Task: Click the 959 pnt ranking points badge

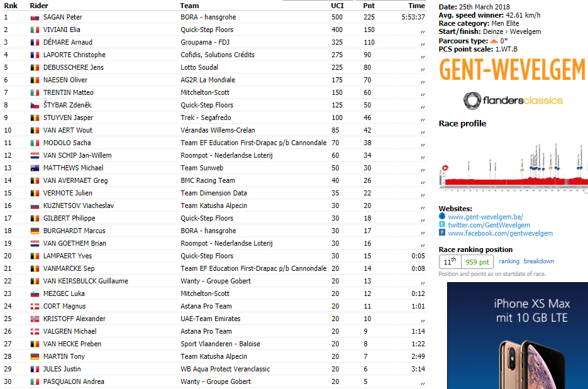Action: click(x=477, y=262)
